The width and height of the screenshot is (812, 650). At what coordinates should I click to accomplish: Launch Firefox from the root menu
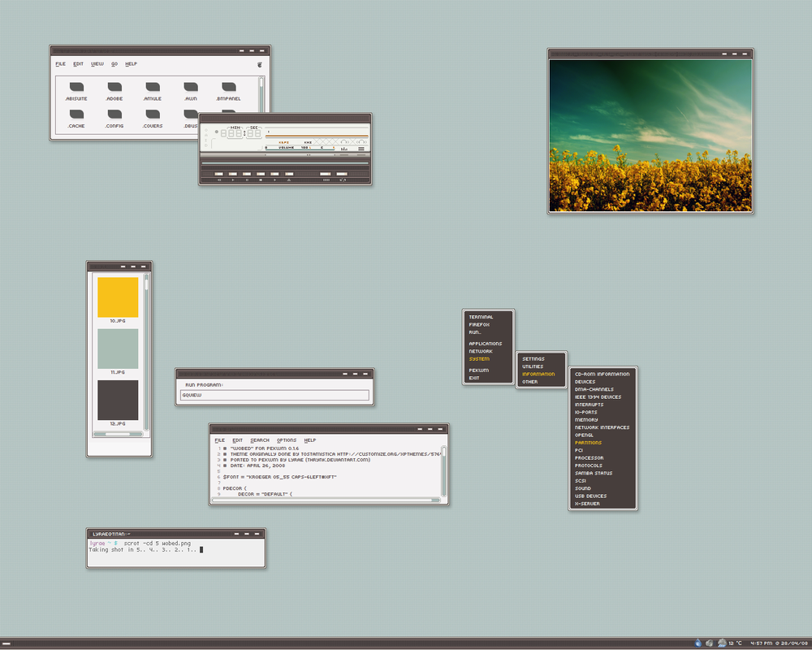[x=479, y=325]
